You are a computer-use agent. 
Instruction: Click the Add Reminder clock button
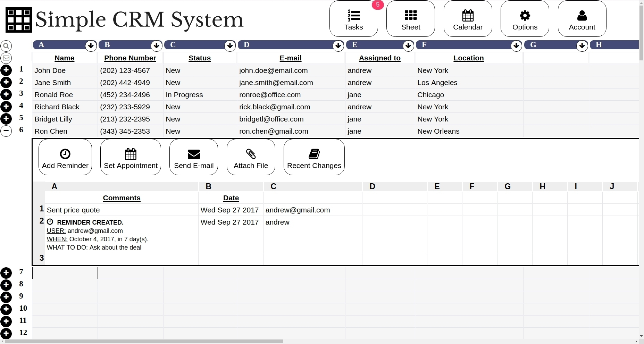pos(65,157)
